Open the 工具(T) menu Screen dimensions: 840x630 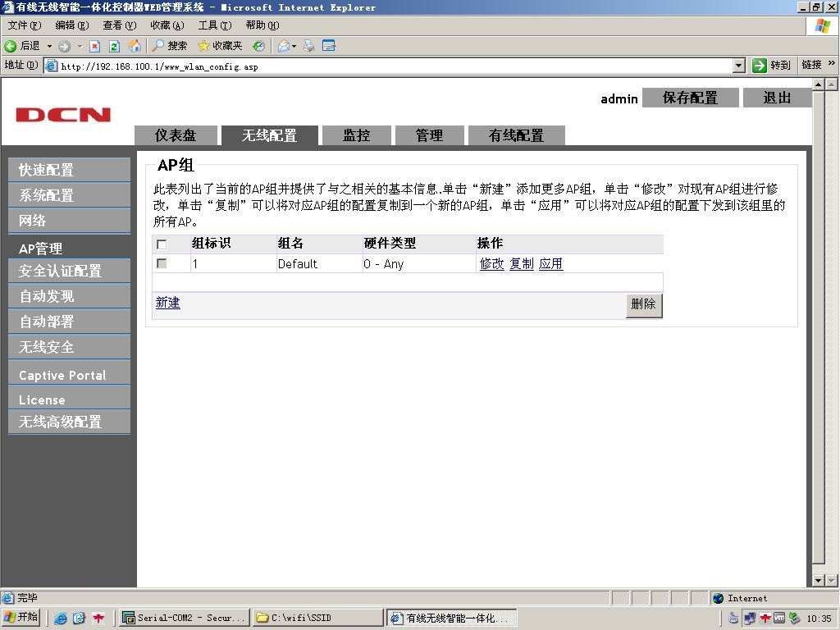click(215, 25)
